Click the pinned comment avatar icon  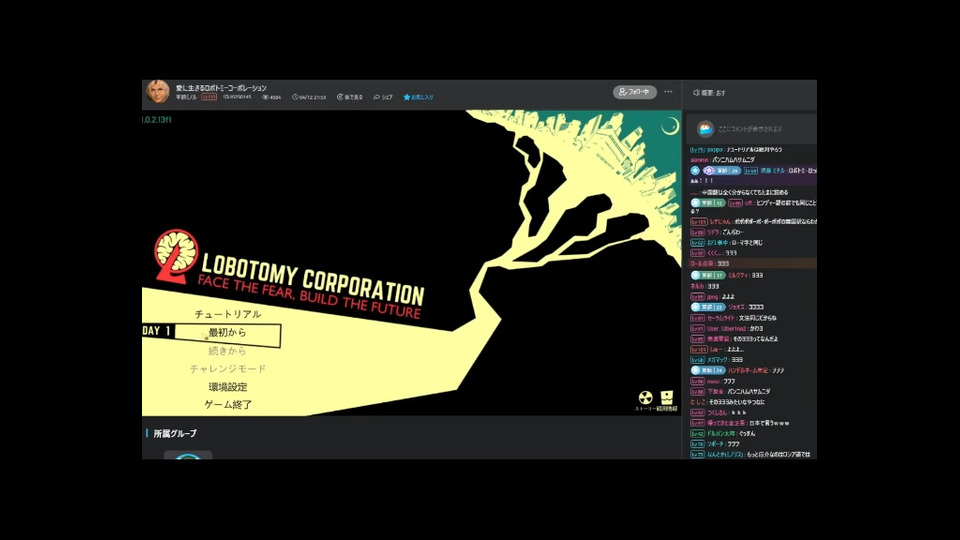[x=705, y=129]
